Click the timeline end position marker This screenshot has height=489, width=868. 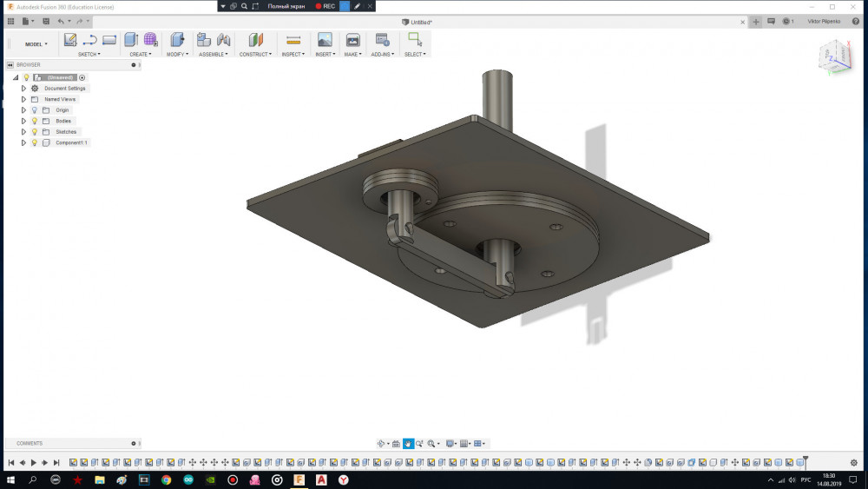pos(806,461)
